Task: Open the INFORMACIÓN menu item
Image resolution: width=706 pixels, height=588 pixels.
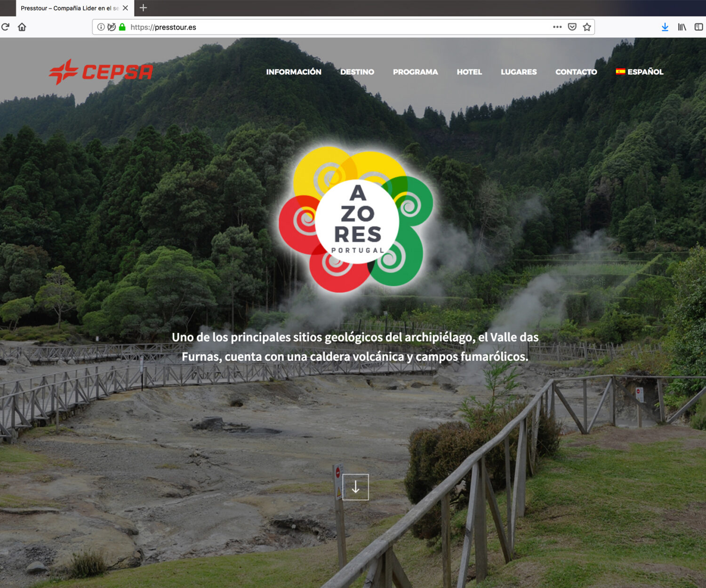Action: pyautogui.click(x=294, y=72)
